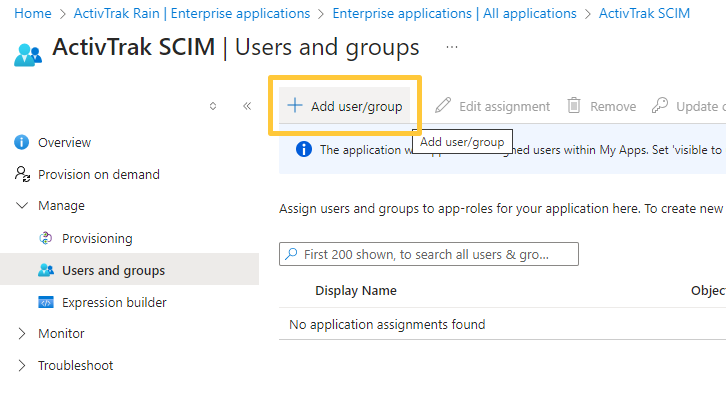The width and height of the screenshot is (726, 413).
Task: Expand the Monitor section chevron
Action: (x=22, y=333)
